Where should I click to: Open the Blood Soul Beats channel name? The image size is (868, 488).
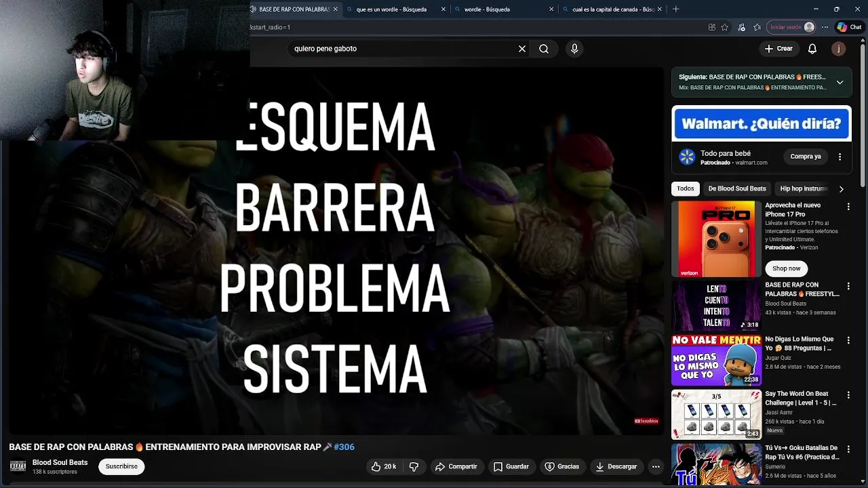tap(60, 462)
